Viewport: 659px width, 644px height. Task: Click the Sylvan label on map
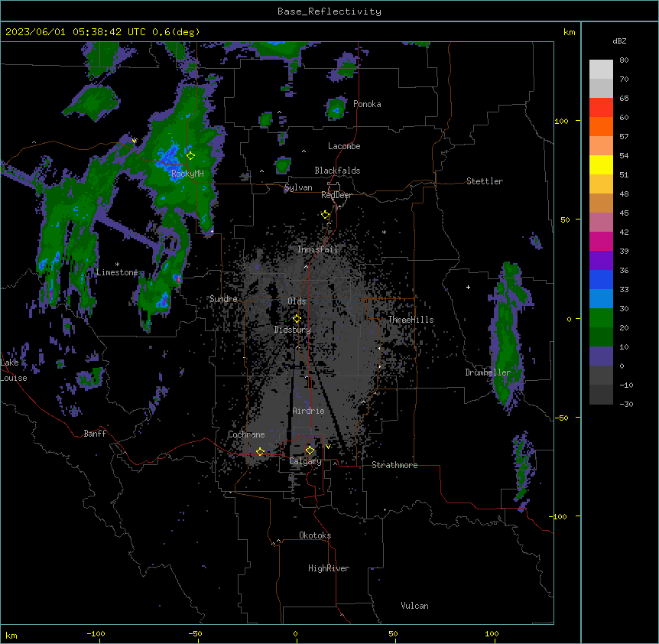click(x=298, y=187)
